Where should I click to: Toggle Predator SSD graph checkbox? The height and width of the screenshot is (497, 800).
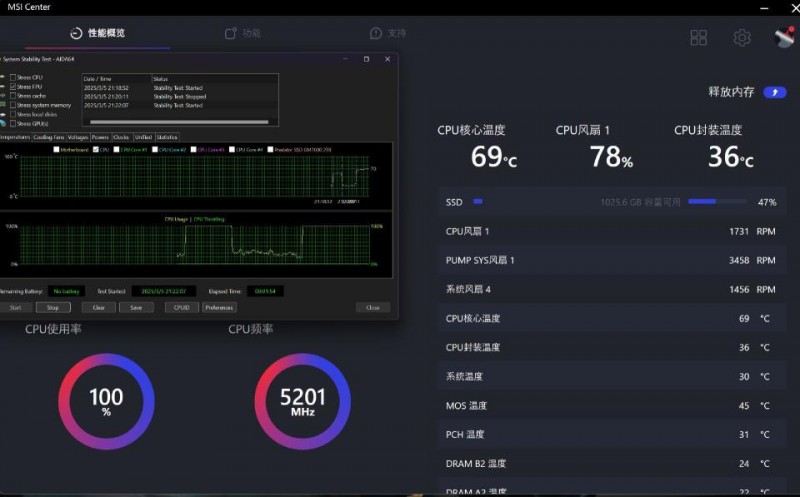(270, 150)
